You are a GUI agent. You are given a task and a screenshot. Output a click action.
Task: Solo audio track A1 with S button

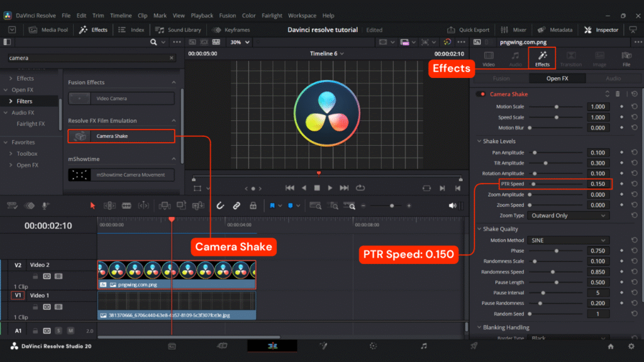coord(58,331)
